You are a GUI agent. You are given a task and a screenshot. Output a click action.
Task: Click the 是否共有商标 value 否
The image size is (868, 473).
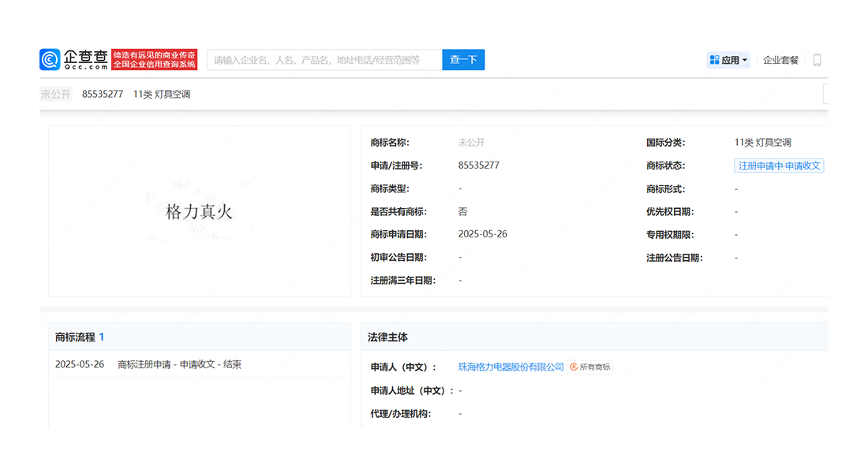(x=462, y=211)
